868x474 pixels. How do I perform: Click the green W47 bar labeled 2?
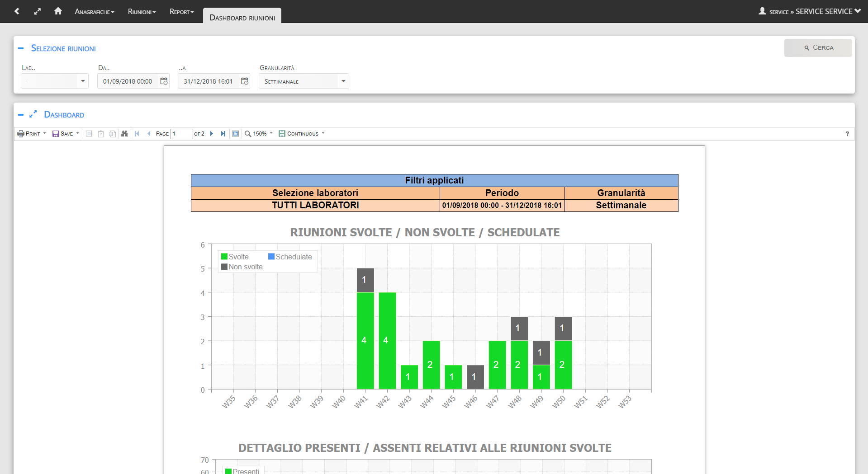point(498,365)
